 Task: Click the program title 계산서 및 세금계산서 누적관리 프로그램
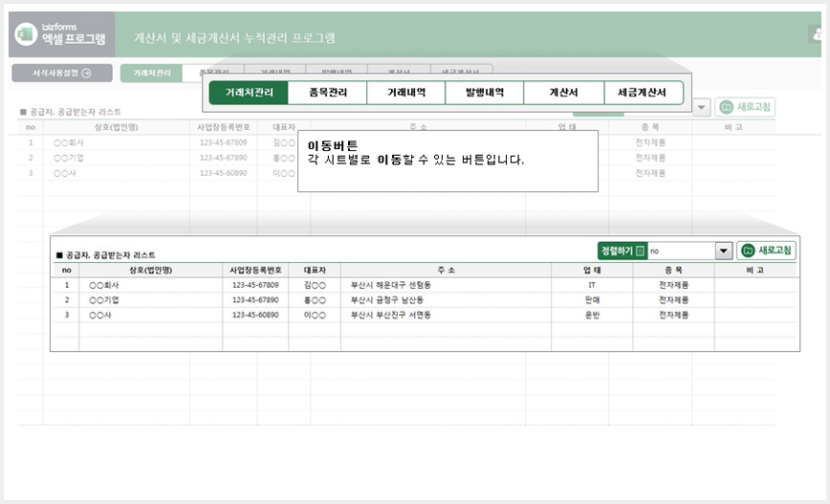pos(234,37)
